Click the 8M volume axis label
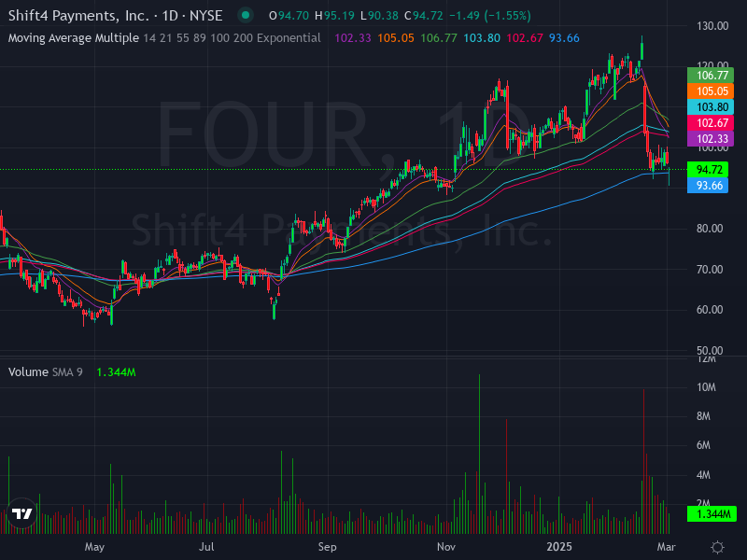Screen dimensions: 747x560 point(704,416)
